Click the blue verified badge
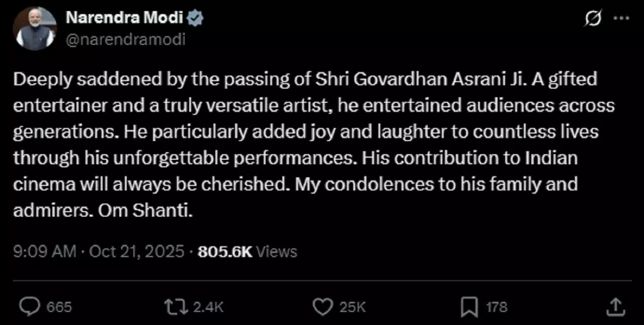 pos(195,18)
